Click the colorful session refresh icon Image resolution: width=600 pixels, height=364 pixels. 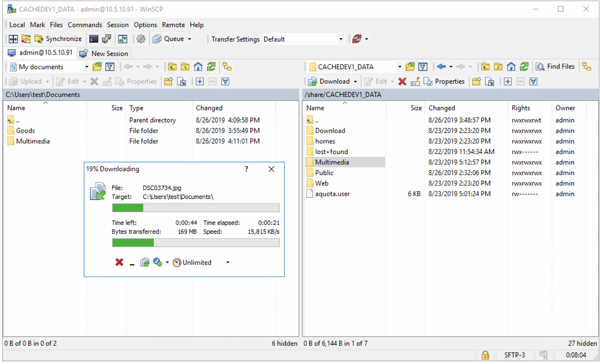(x=357, y=39)
